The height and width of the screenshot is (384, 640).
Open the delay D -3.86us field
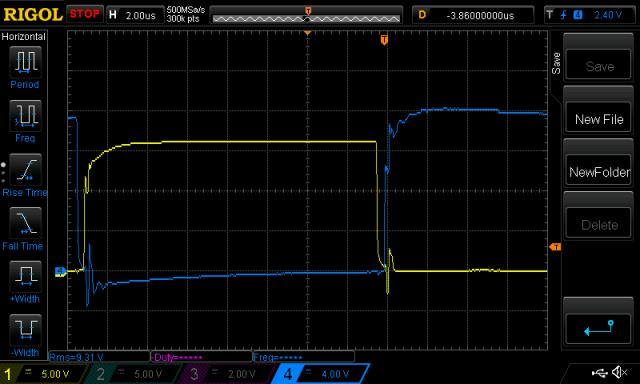coord(473,16)
